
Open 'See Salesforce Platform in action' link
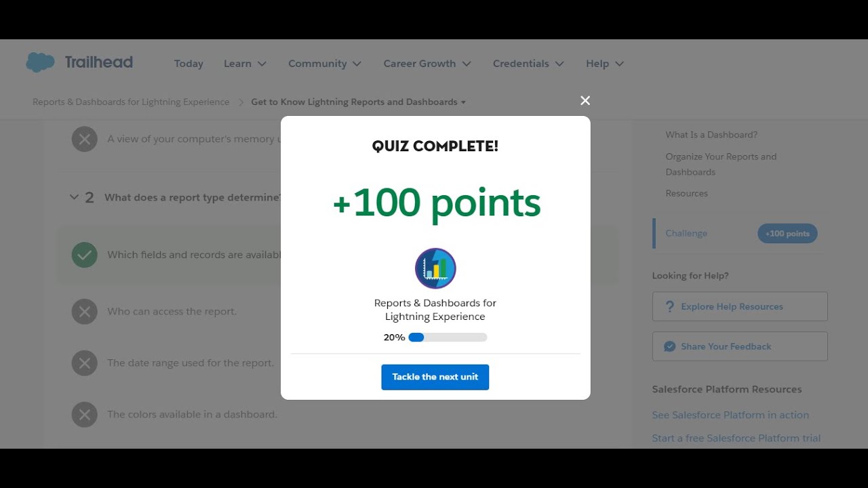pos(730,415)
